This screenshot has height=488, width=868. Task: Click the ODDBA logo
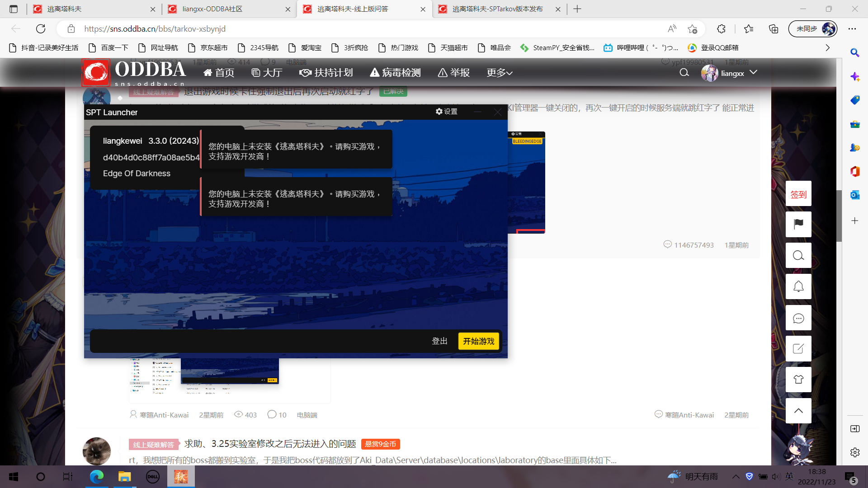click(134, 72)
